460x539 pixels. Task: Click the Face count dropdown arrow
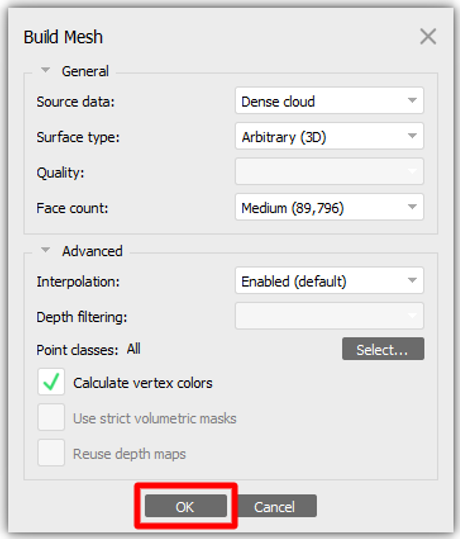point(412,207)
